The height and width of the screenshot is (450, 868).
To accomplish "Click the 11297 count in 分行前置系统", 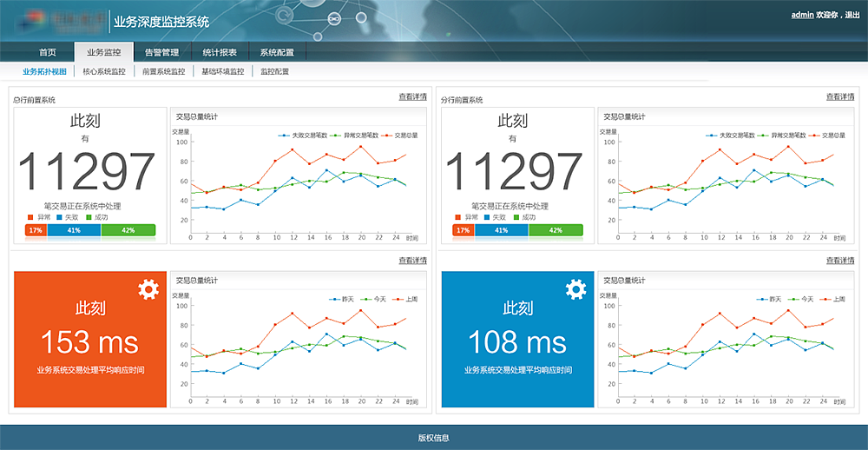I will tap(514, 172).
